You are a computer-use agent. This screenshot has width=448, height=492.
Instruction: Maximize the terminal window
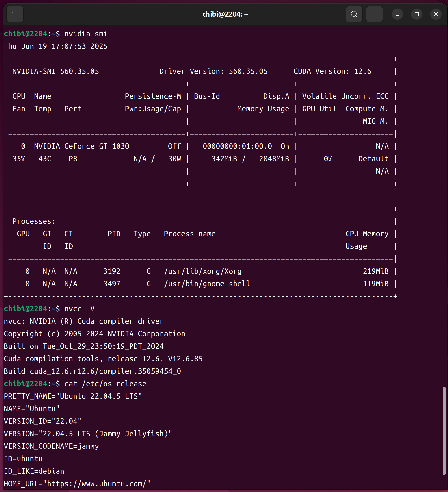click(417, 14)
